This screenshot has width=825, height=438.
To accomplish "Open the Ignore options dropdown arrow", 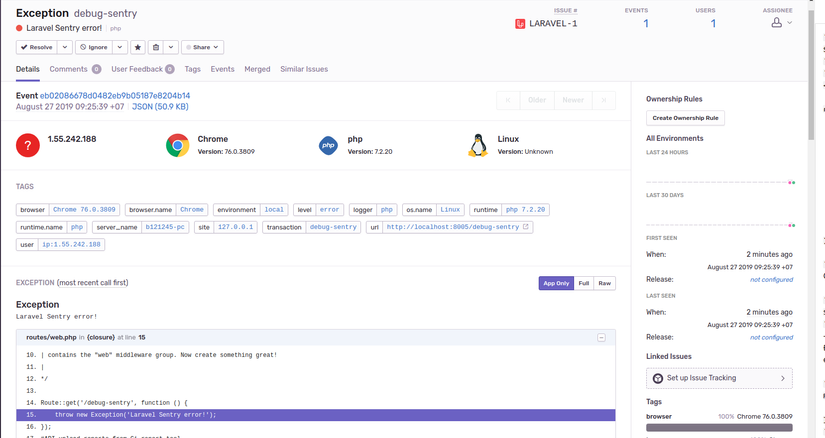I will point(120,47).
